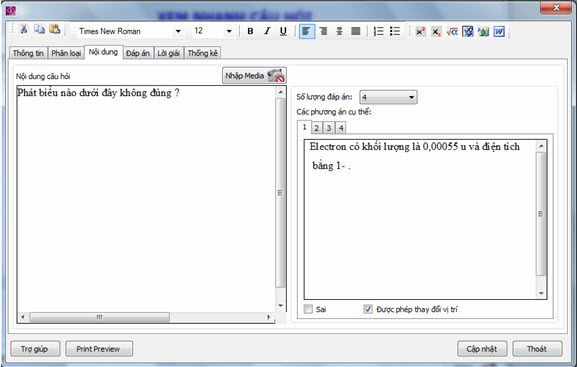This screenshot has width=577, height=367.
Task: Apply superscript formatting
Action: 420,32
